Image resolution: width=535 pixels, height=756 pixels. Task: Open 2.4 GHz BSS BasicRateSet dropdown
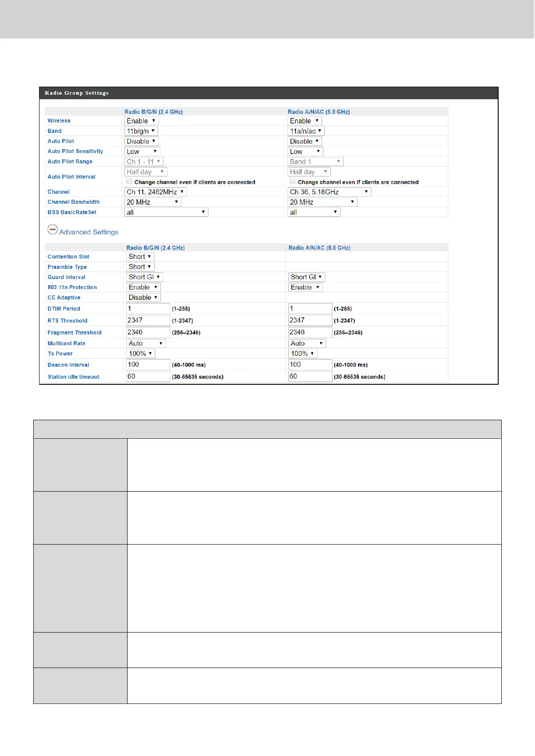pyautogui.click(x=166, y=212)
